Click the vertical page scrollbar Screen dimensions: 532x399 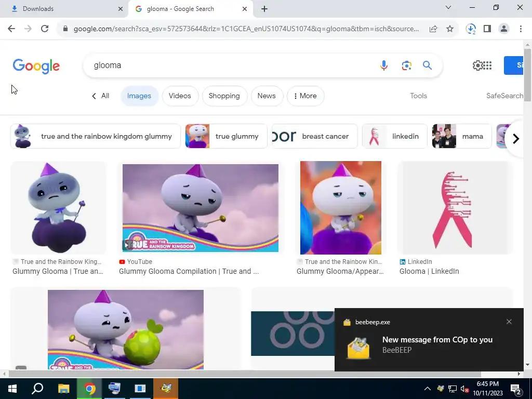527,75
